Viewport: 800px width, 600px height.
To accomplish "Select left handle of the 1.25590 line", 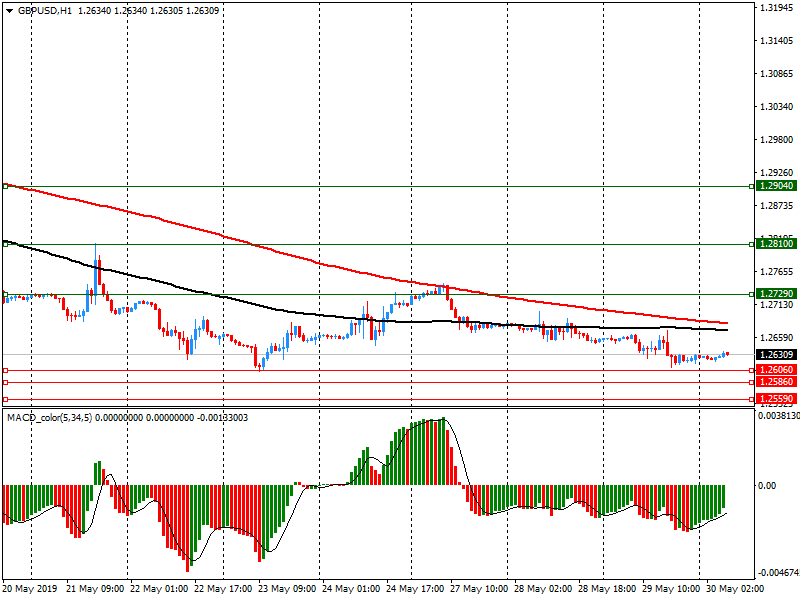I will [x=5, y=399].
